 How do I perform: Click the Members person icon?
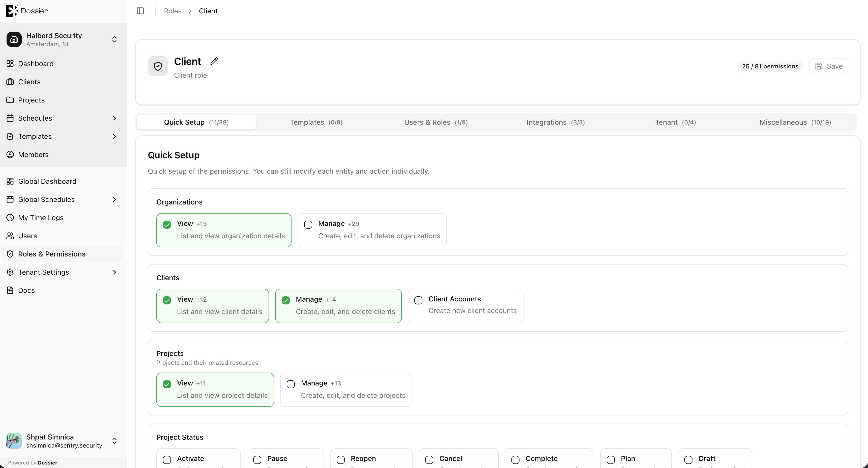[x=10, y=155]
